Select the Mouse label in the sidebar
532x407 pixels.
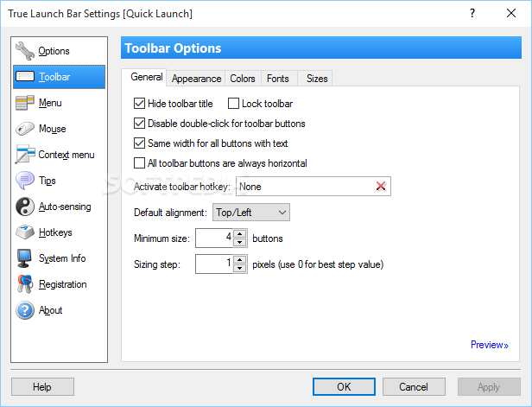point(52,129)
